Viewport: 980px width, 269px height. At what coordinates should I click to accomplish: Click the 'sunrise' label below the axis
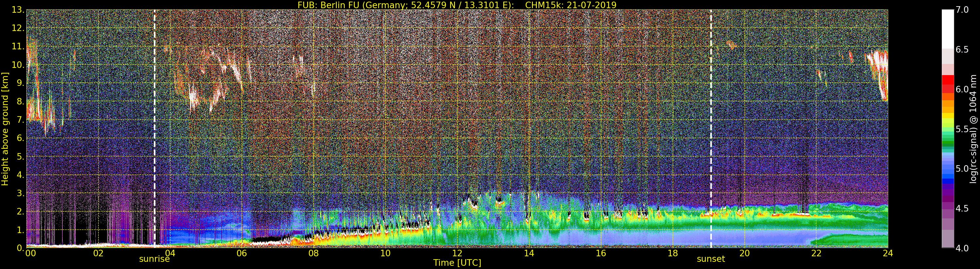(154, 259)
